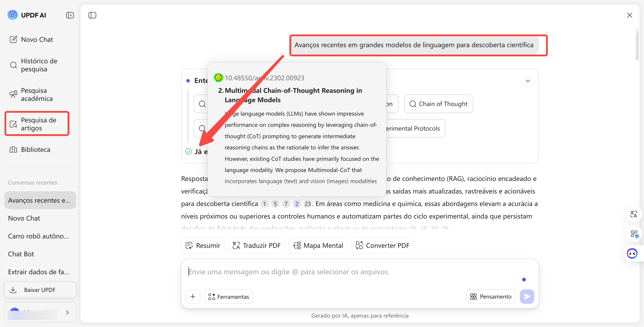Screen dimensions: 644x327
Task: Click the 'Chain of Thought' search chip
Action: [x=439, y=104]
